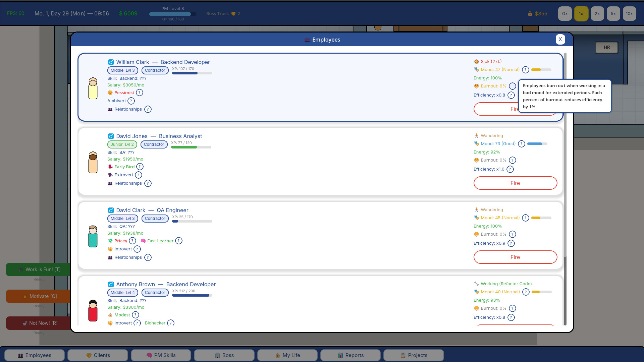Click William Clark's efficiency help icon

(511, 95)
